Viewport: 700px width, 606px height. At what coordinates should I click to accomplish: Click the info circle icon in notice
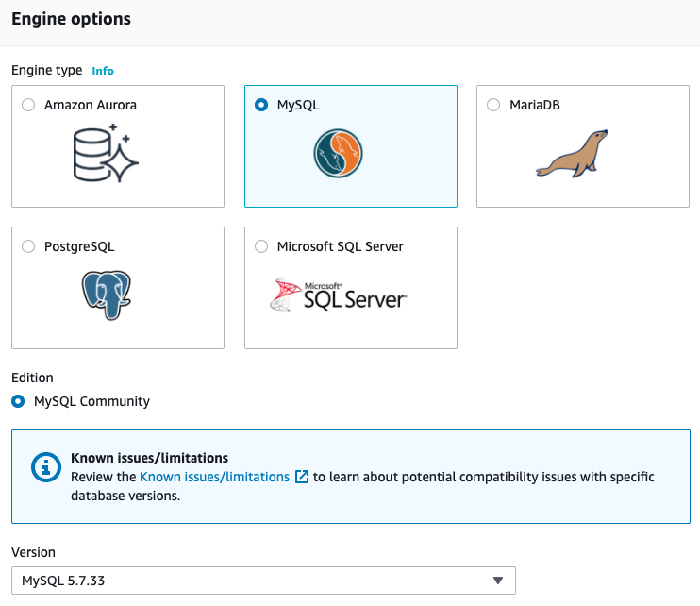pyautogui.click(x=46, y=467)
